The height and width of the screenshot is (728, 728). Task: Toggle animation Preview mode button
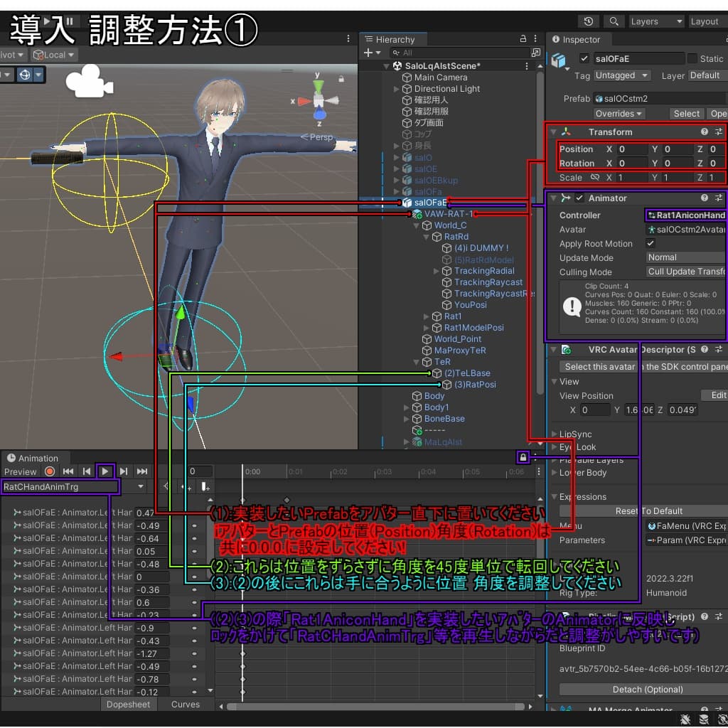pos(21,471)
